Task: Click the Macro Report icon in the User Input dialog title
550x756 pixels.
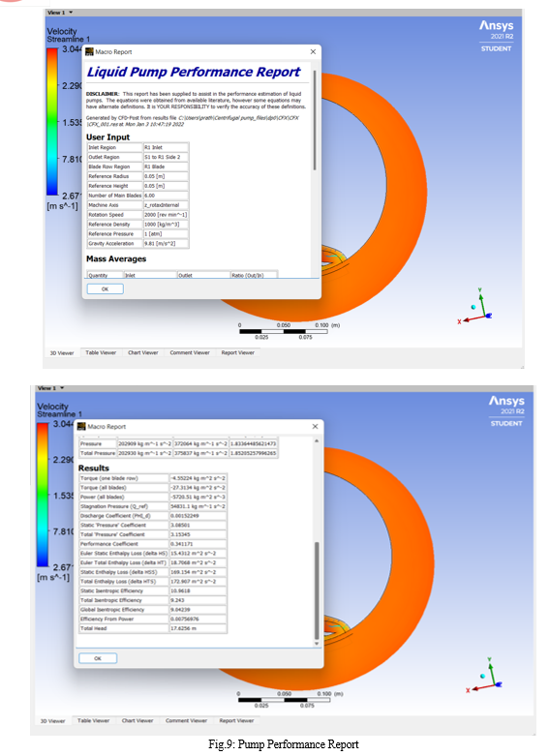Action: 89,51
